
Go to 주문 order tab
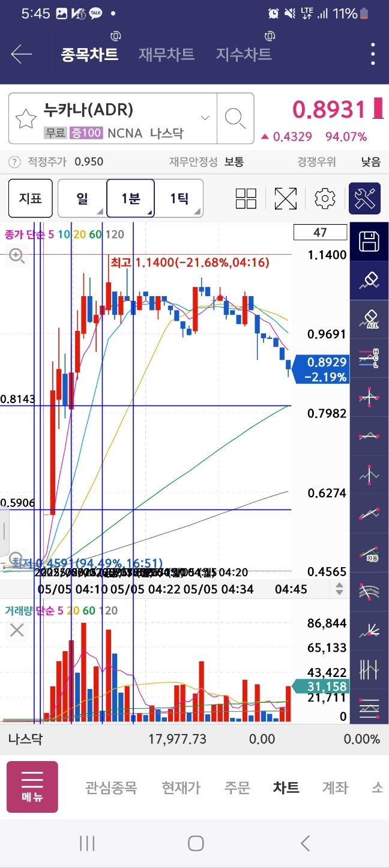237,788
